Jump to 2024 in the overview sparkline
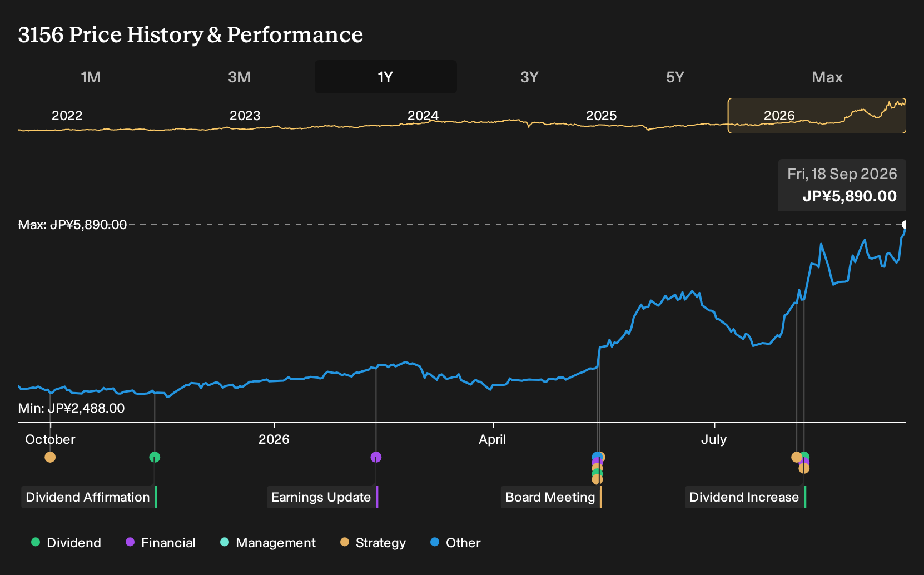Screen dimensions: 924x575 tap(423, 116)
